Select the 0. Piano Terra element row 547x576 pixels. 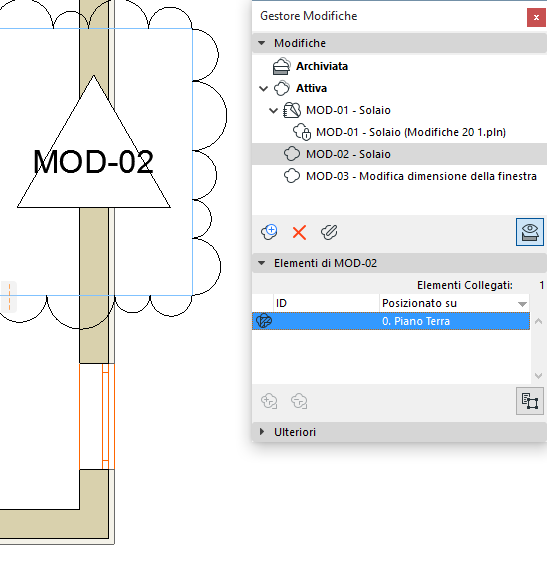pyautogui.click(x=391, y=321)
